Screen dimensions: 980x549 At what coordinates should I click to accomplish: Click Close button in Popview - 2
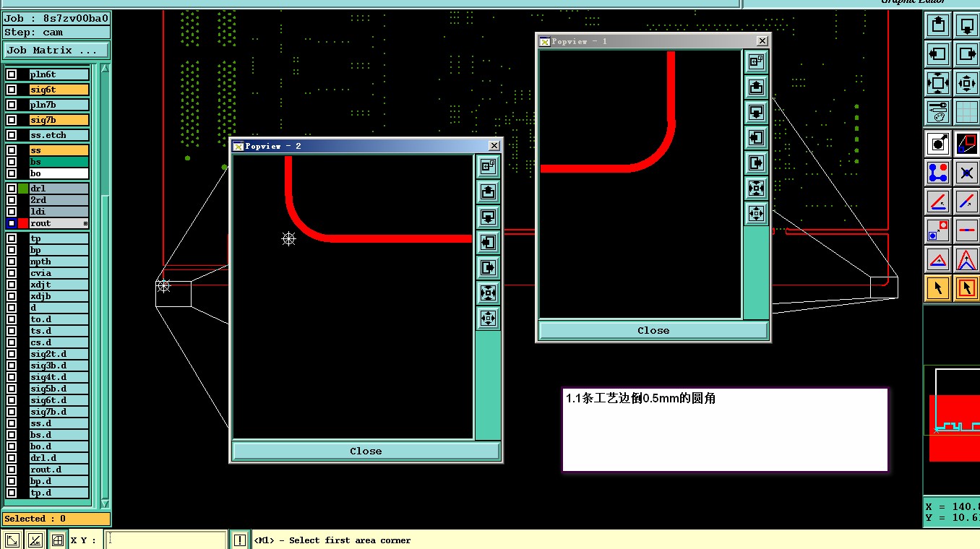point(366,451)
